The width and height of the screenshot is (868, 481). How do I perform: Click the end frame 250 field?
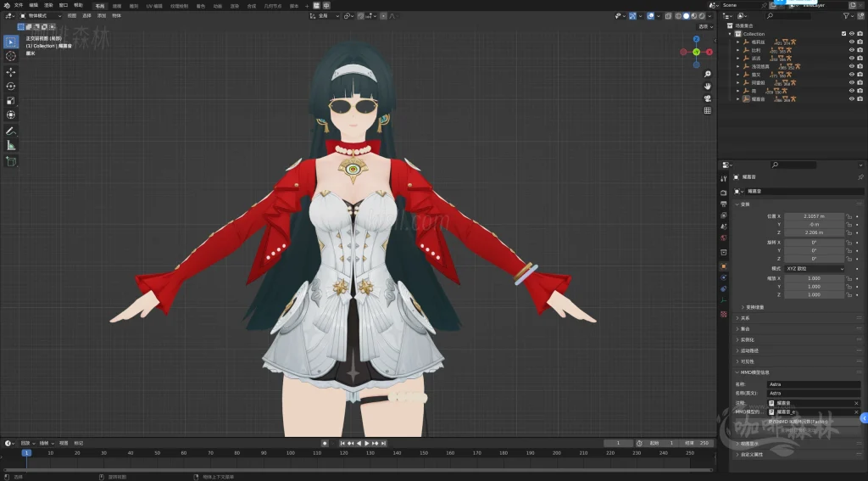[697, 444]
